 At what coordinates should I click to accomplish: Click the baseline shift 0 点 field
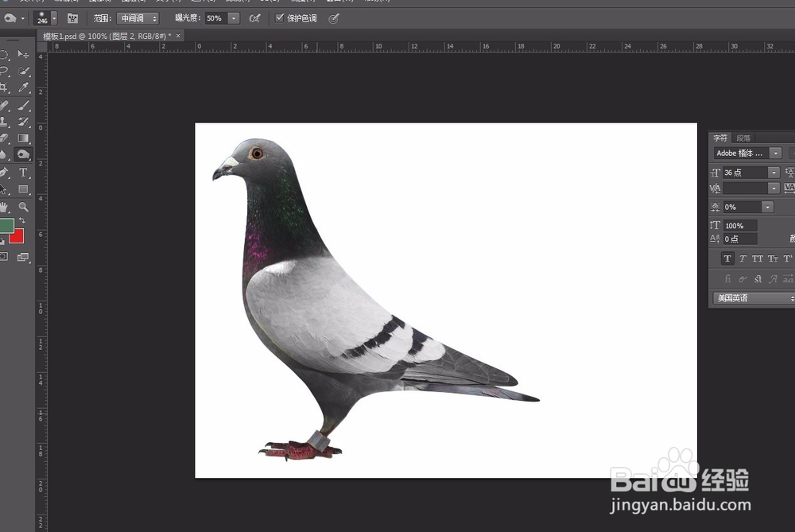pos(739,239)
